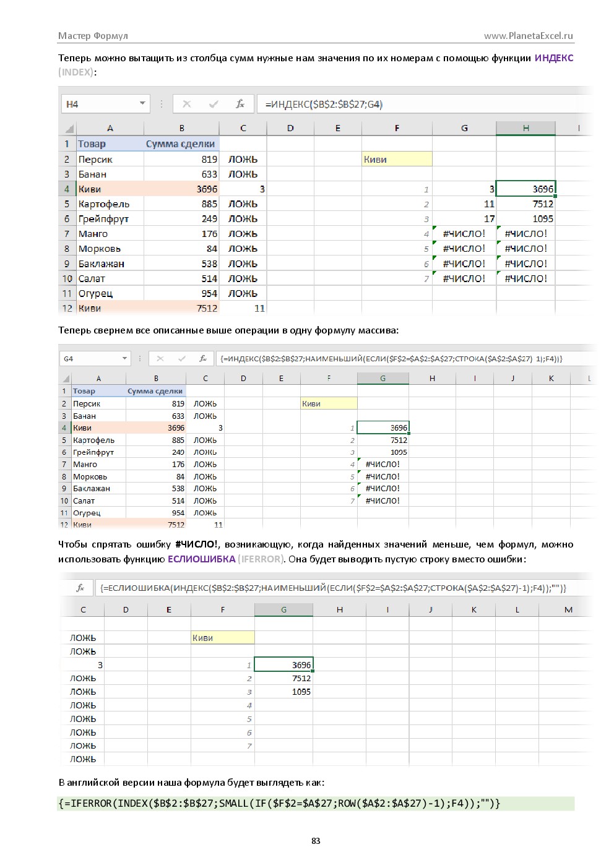Screen dimensions: 614x868
Task: Click Товар header cell in the G4 sheet
Action: pos(98,391)
